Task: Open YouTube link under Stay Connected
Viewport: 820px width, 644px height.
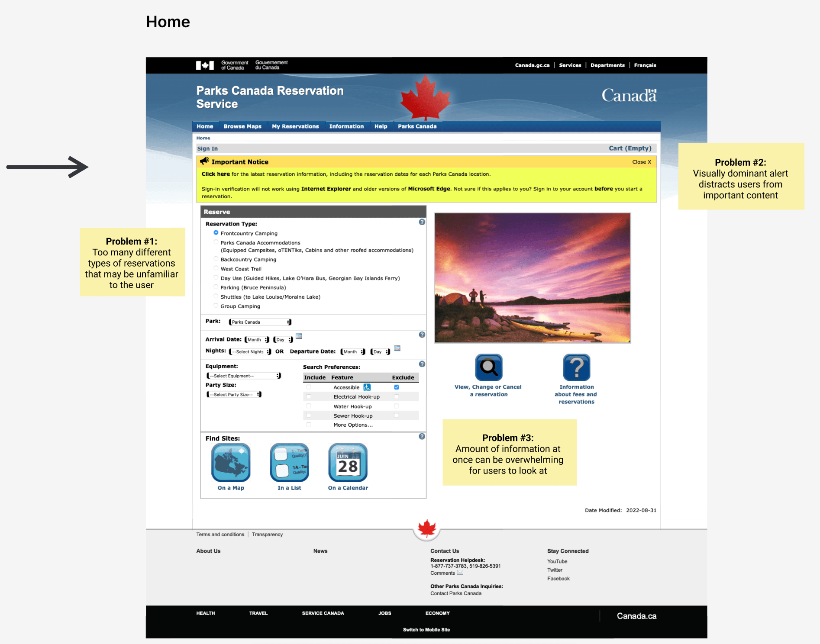Action: [557, 561]
